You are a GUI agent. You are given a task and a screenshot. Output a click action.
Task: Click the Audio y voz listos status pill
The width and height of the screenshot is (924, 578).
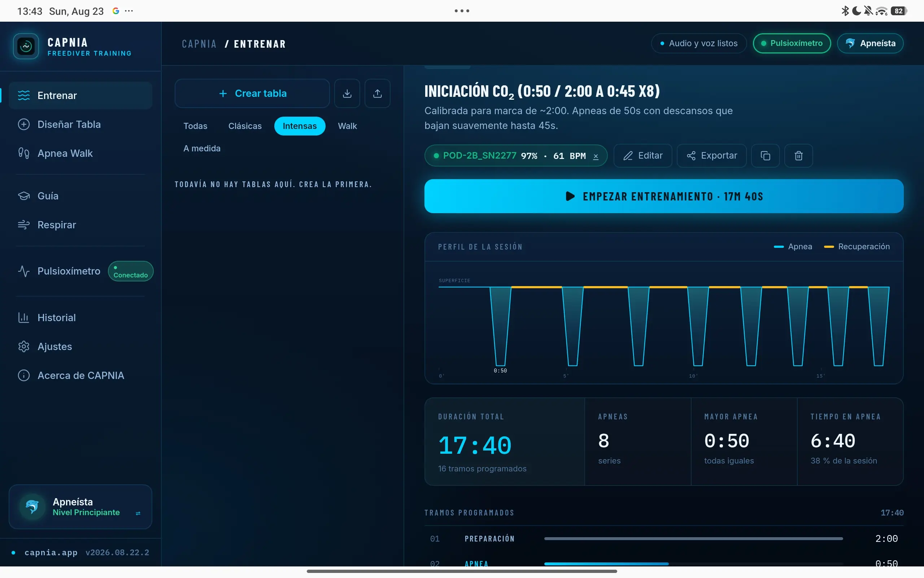(699, 43)
